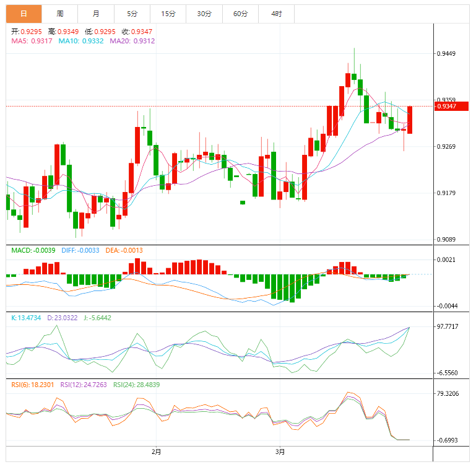Click the current price label 0.9347
This screenshot has height=467, width=476.
[x=451, y=107]
